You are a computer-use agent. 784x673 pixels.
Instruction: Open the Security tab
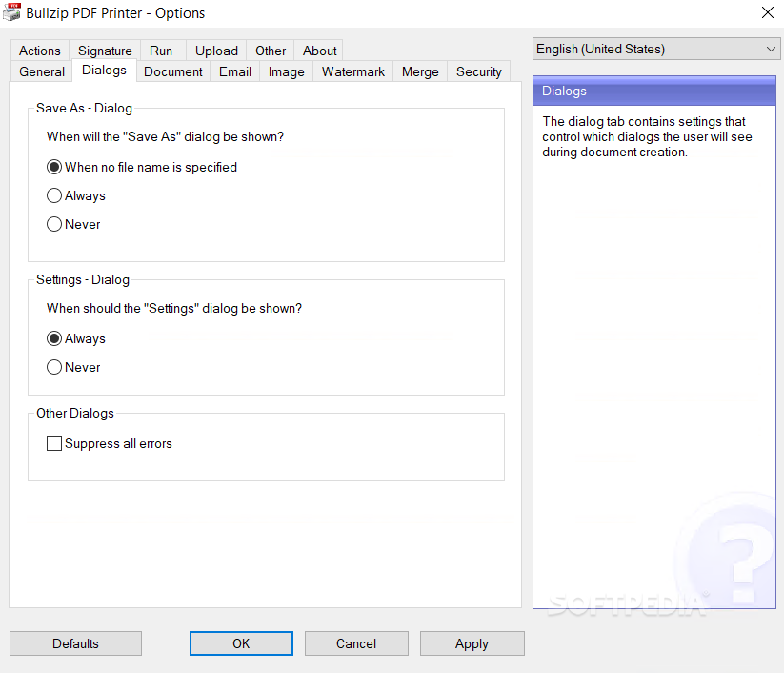pos(478,71)
